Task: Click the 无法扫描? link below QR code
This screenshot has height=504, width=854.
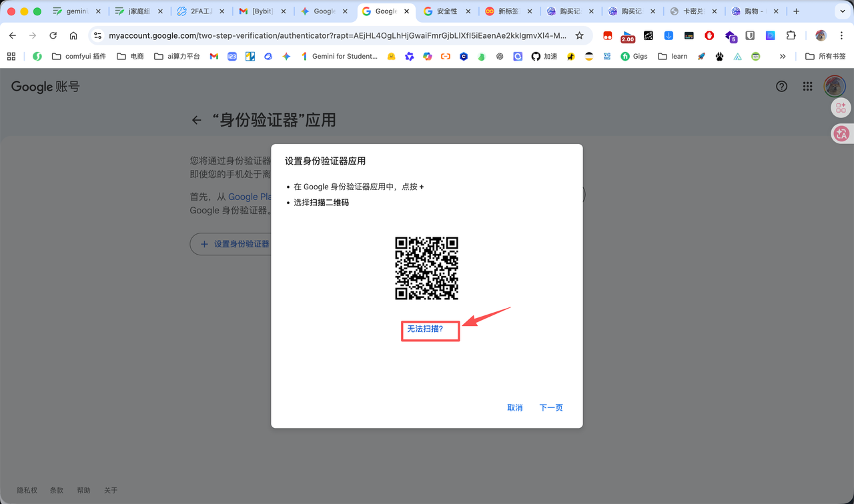Action: pos(425,329)
